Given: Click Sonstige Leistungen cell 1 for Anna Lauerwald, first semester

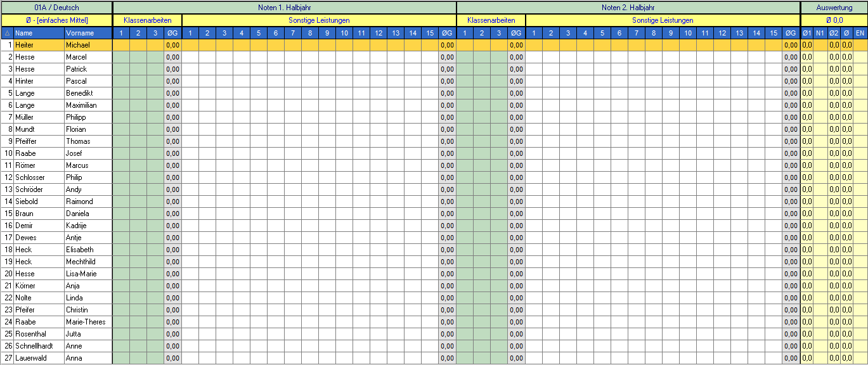Looking at the screenshot, I should point(190,358).
